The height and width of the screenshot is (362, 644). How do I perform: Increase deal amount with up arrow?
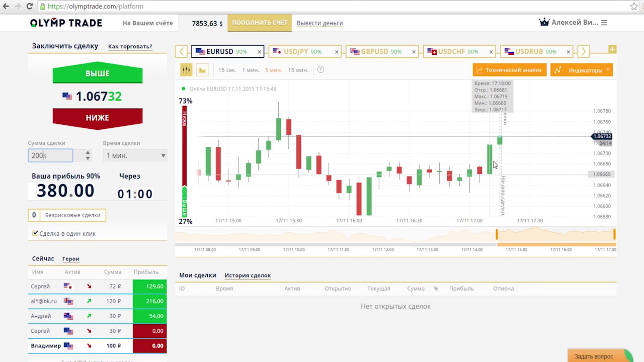point(88,152)
